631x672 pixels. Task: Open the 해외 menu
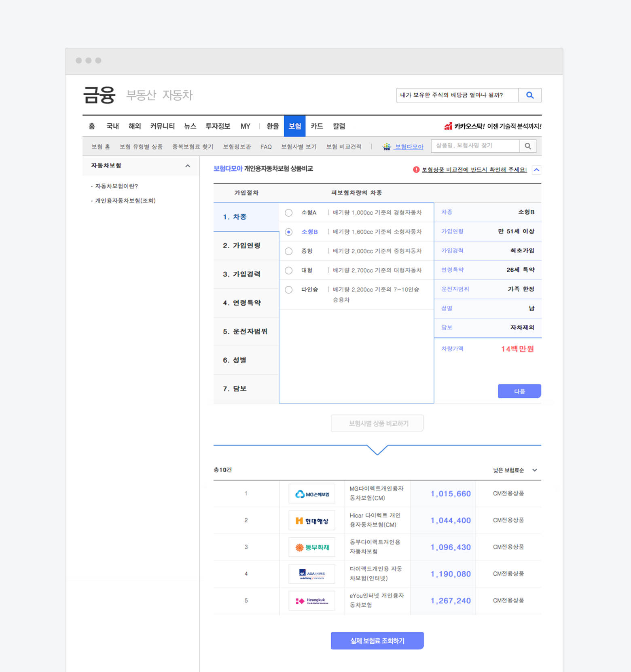135,126
